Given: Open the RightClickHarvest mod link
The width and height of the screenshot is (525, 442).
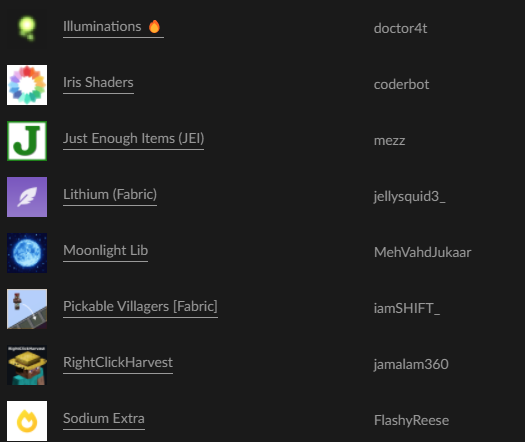Looking at the screenshot, I should 118,362.
